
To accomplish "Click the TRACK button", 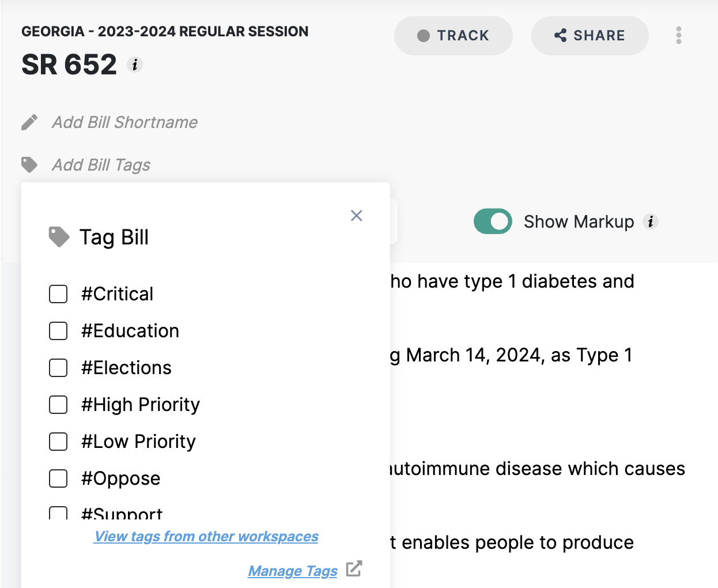I will [454, 35].
